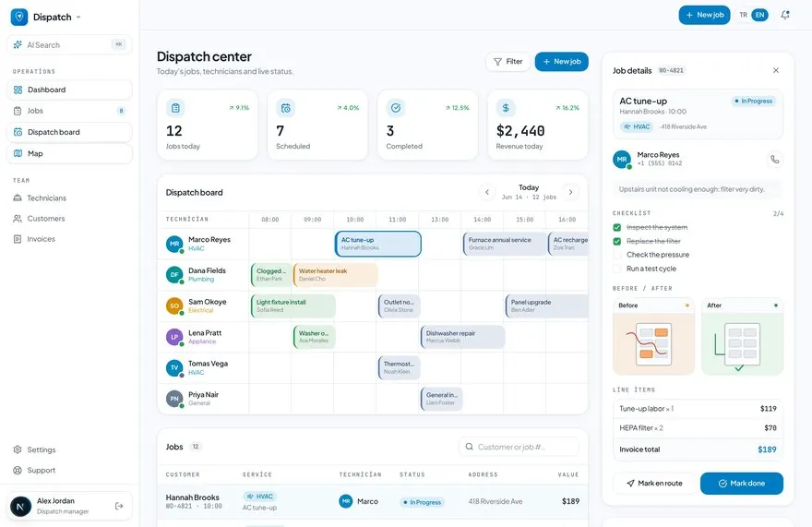Click the Support lifebuoy icon
The height and width of the screenshot is (527, 812).
click(18, 471)
